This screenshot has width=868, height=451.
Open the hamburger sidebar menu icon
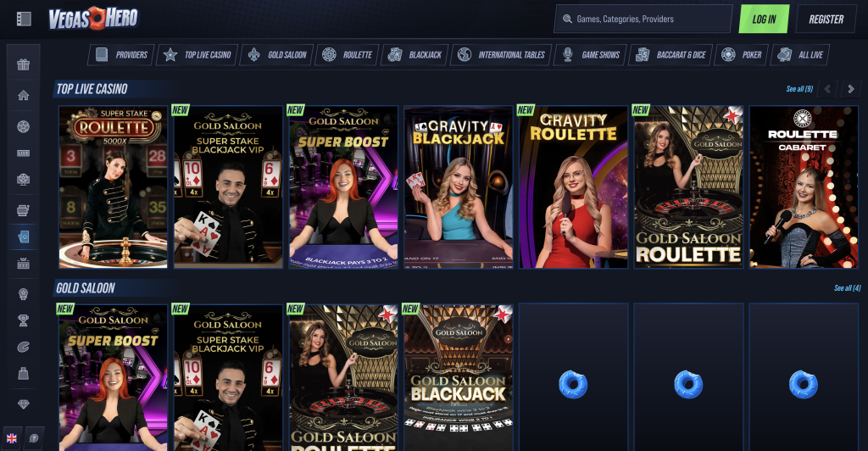point(24,19)
